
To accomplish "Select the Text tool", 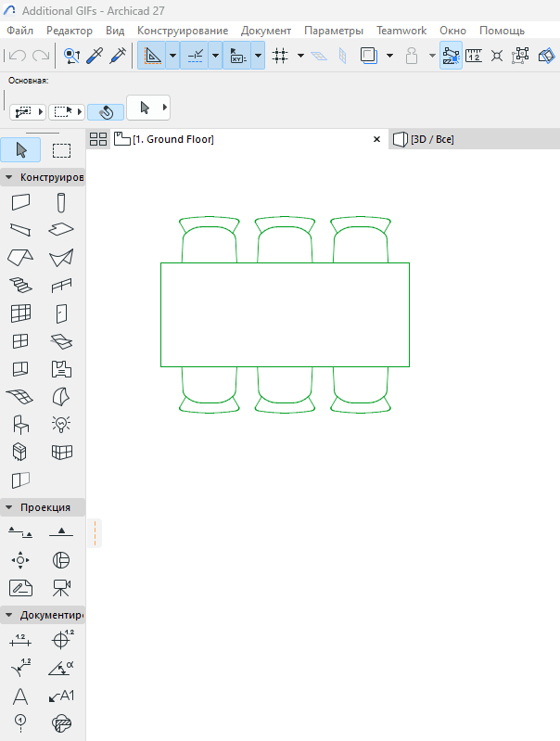I will [x=20, y=696].
